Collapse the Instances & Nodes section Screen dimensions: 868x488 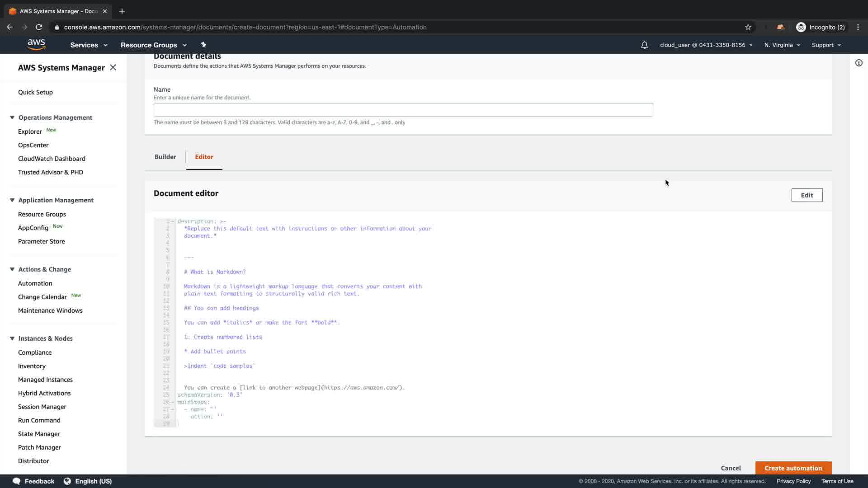point(12,338)
